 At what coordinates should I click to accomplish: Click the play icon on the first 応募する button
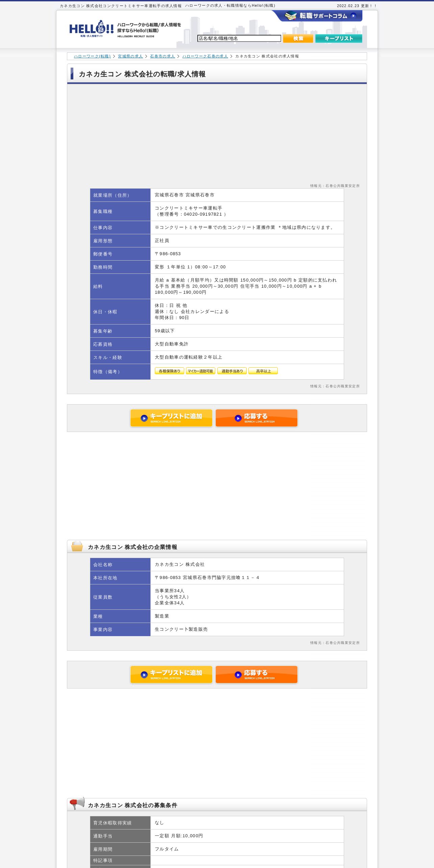click(x=238, y=418)
